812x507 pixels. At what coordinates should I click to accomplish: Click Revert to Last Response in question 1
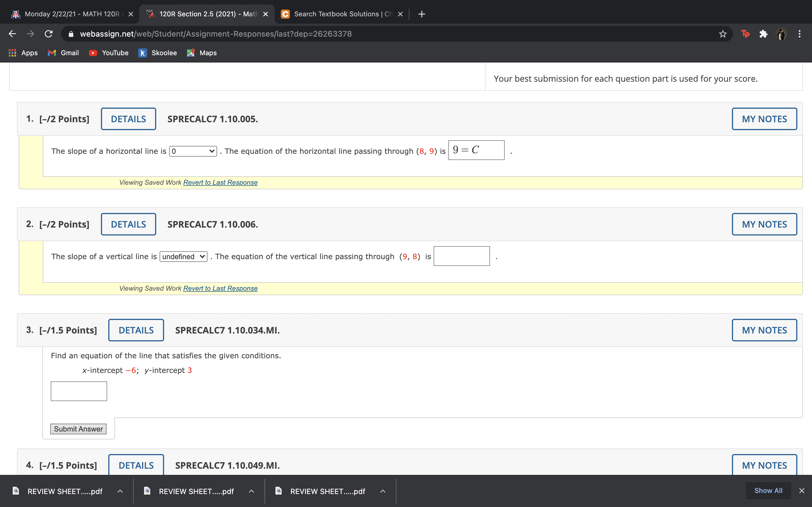click(220, 183)
